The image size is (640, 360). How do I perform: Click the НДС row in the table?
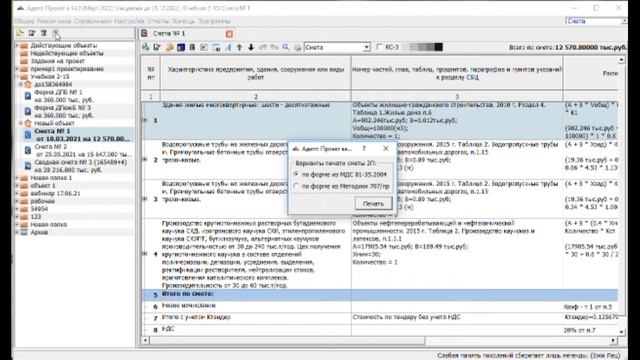pyautogui.click(x=380, y=329)
